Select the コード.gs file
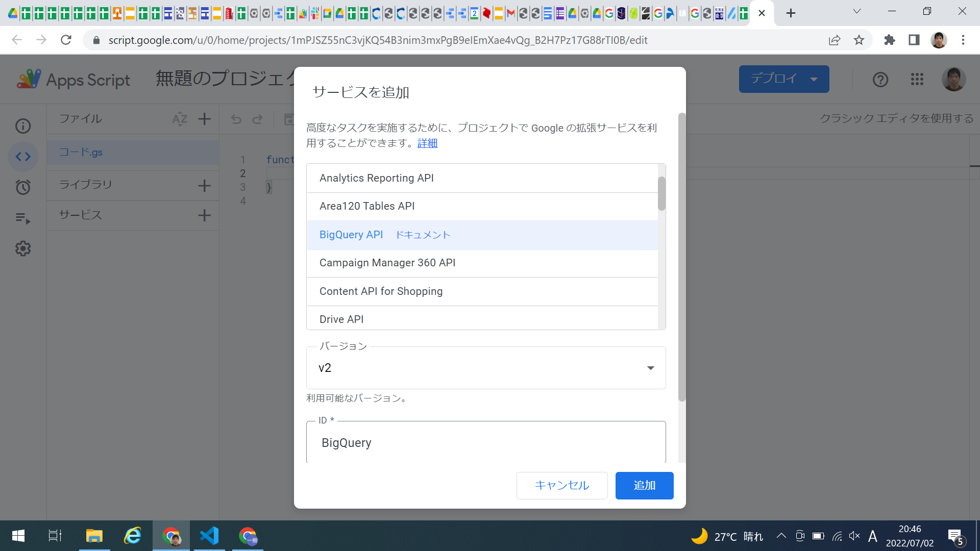This screenshot has height=551, width=980. pos(133,152)
